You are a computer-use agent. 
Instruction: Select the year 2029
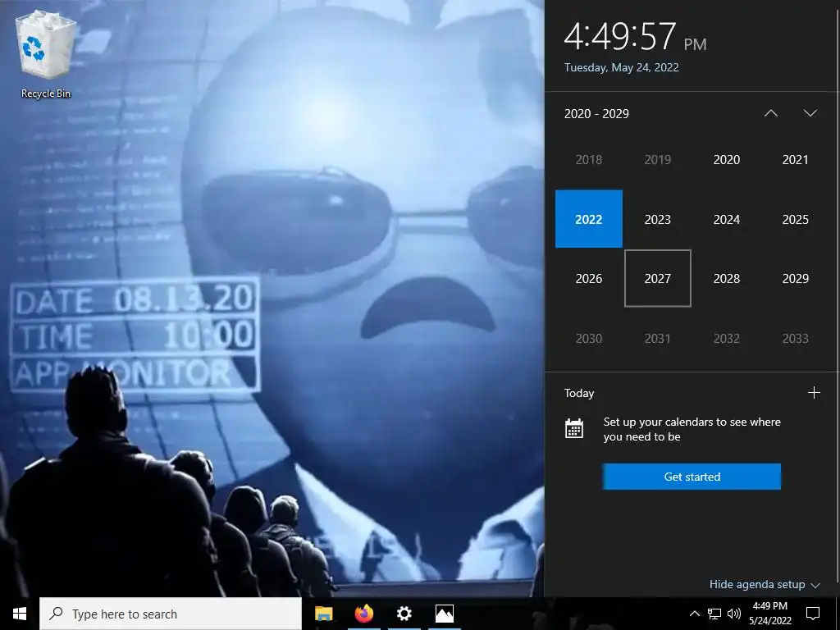[795, 279]
